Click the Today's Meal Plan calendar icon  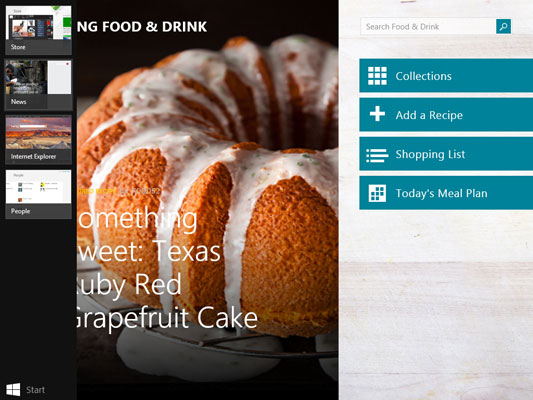[x=377, y=193]
